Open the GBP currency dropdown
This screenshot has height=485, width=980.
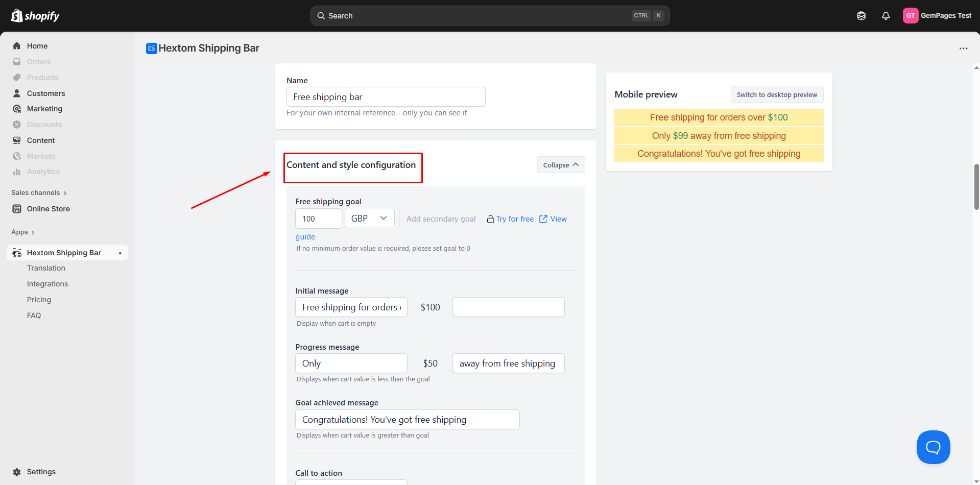click(369, 219)
